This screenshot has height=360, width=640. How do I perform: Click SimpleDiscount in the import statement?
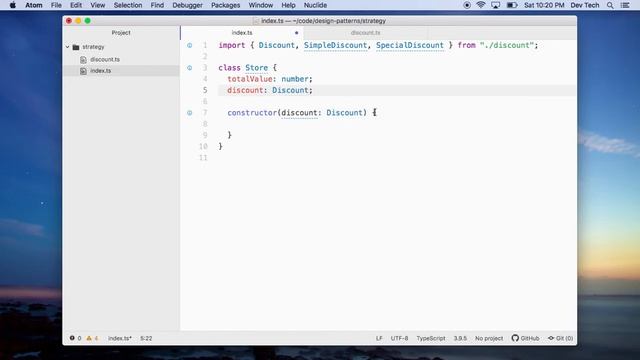point(335,45)
